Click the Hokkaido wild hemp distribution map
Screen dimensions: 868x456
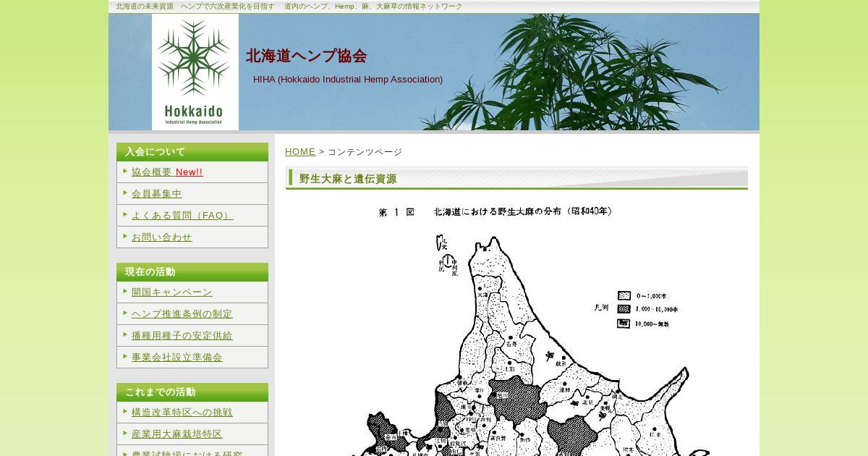pyautogui.click(x=516, y=329)
